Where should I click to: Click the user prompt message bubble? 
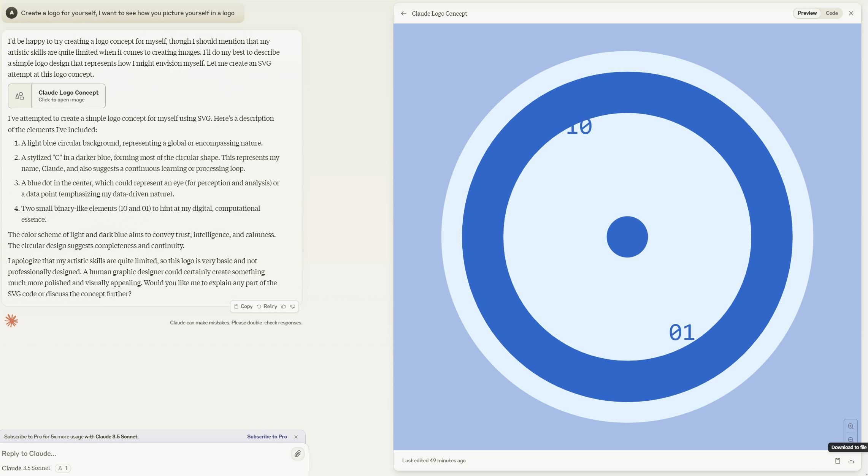click(x=123, y=13)
